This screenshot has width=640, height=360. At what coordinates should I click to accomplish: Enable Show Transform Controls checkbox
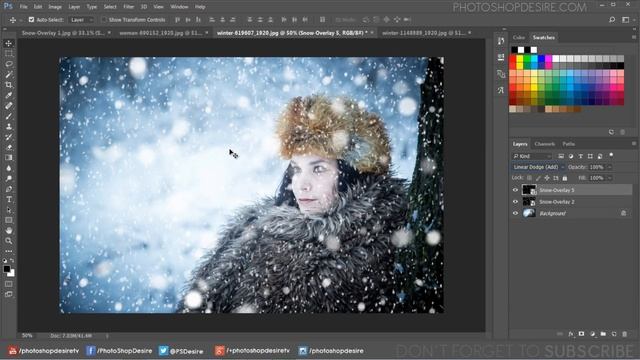pyautogui.click(x=104, y=20)
